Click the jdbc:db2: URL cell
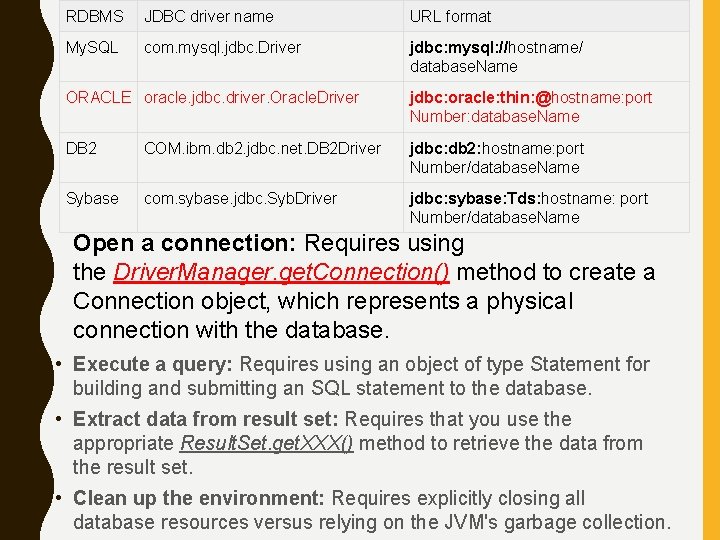 pos(546,158)
